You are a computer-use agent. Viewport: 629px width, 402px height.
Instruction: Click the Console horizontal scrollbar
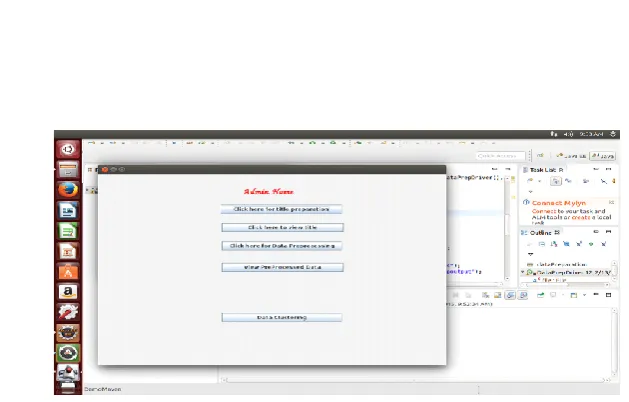point(416,380)
